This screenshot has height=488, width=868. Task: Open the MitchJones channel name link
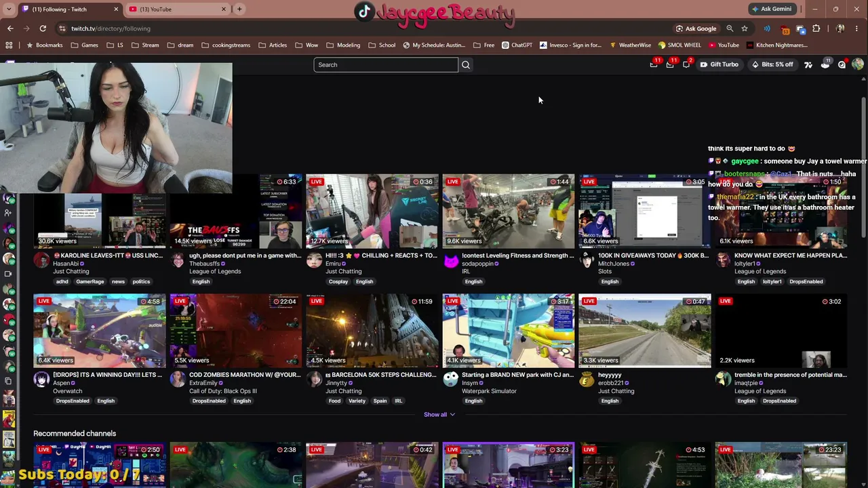pyautogui.click(x=614, y=264)
